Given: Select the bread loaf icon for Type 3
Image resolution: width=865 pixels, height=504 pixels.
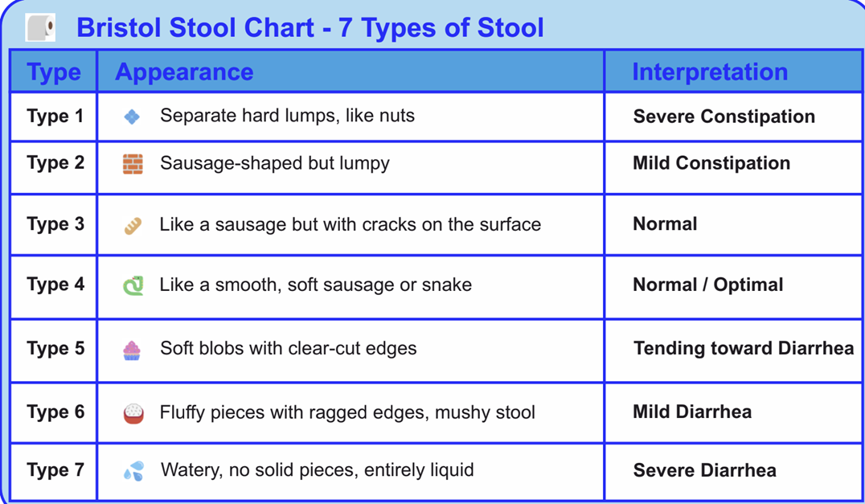Looking at the screenshot, I should click(x=133, y=226).
